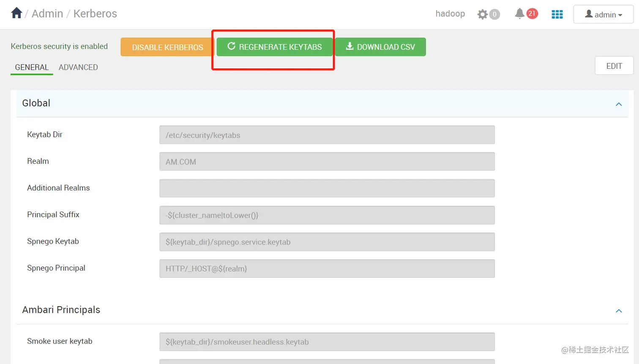Screen dimensions: 639x364
Task: Collapse the Global section chevron
Action: [619, 104]
